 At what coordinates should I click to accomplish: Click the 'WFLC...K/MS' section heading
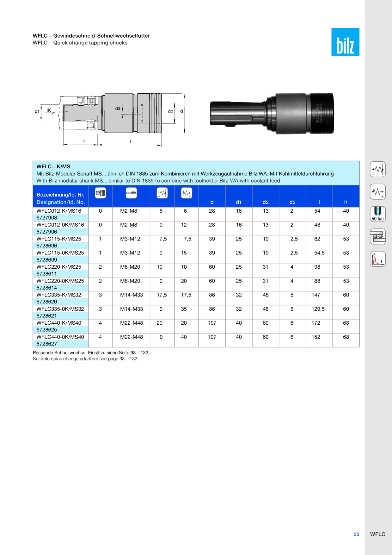[53, 166]
